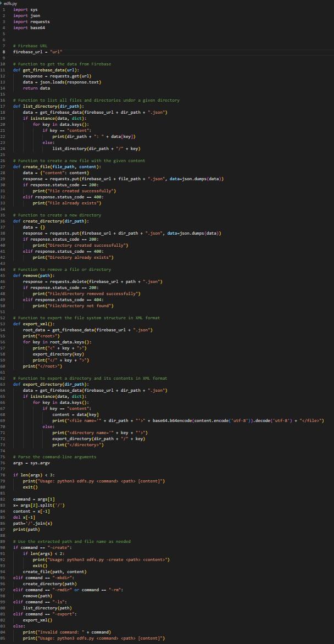Viewport: 334px width, 644px height.
Task: Click the print("</directory>") line
Action: (78, 445)
